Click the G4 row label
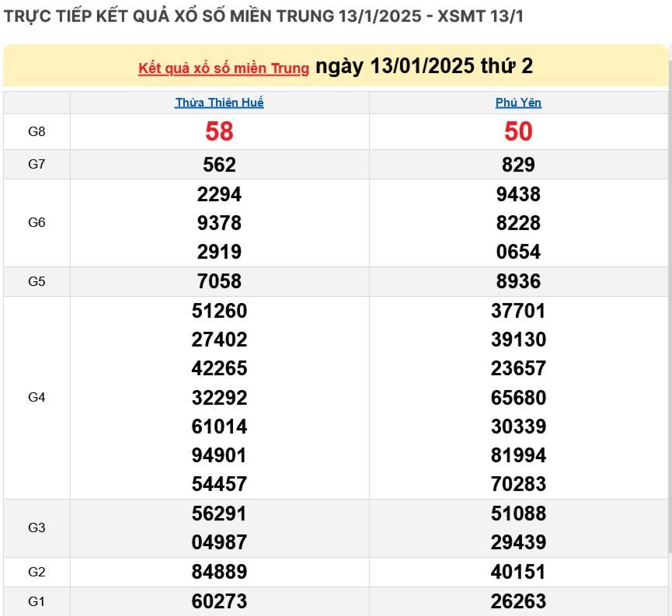 point(37,398)
